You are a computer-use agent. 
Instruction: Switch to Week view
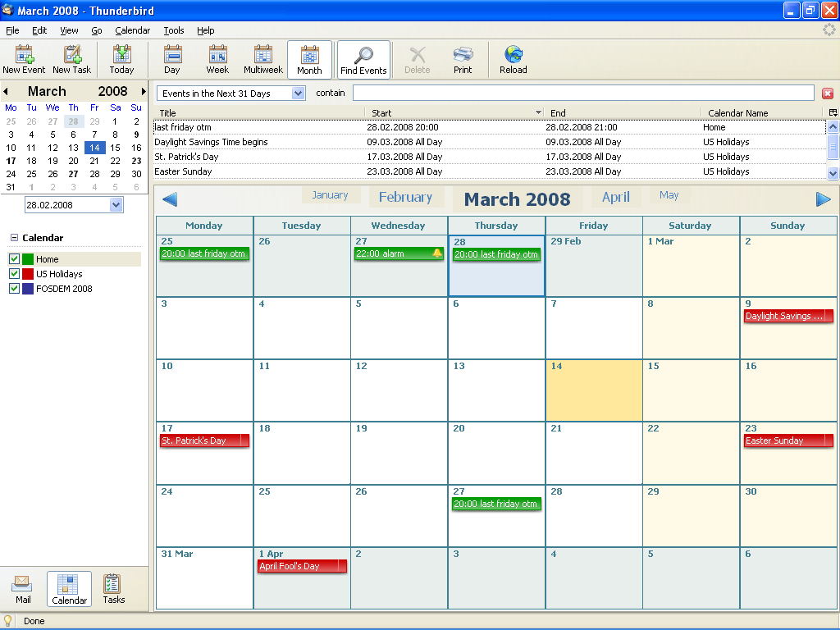[217, 59]
